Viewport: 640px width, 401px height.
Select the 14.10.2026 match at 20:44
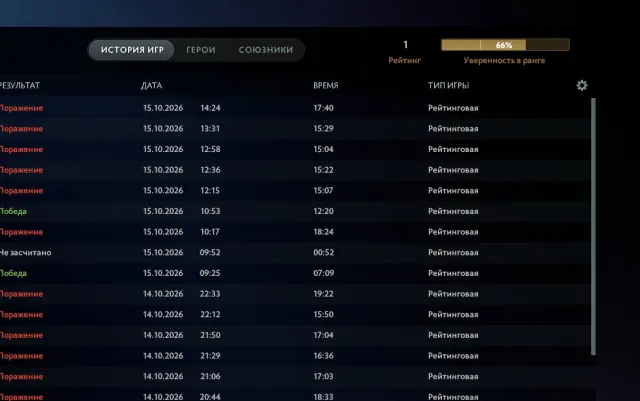point(295,395)
